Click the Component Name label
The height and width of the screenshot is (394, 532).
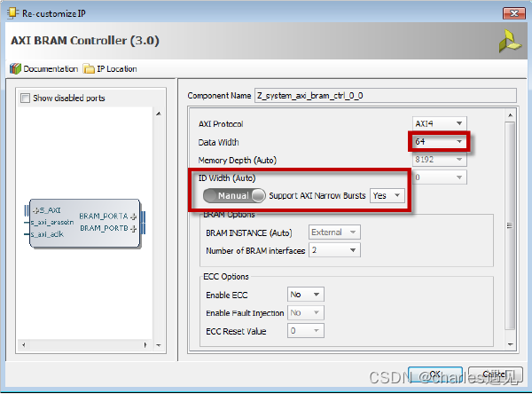coord(219,96)
